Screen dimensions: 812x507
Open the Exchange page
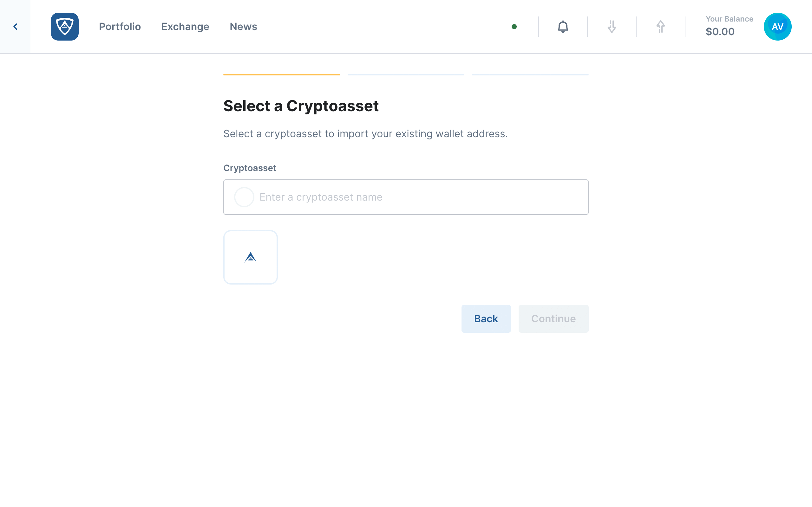185,27
